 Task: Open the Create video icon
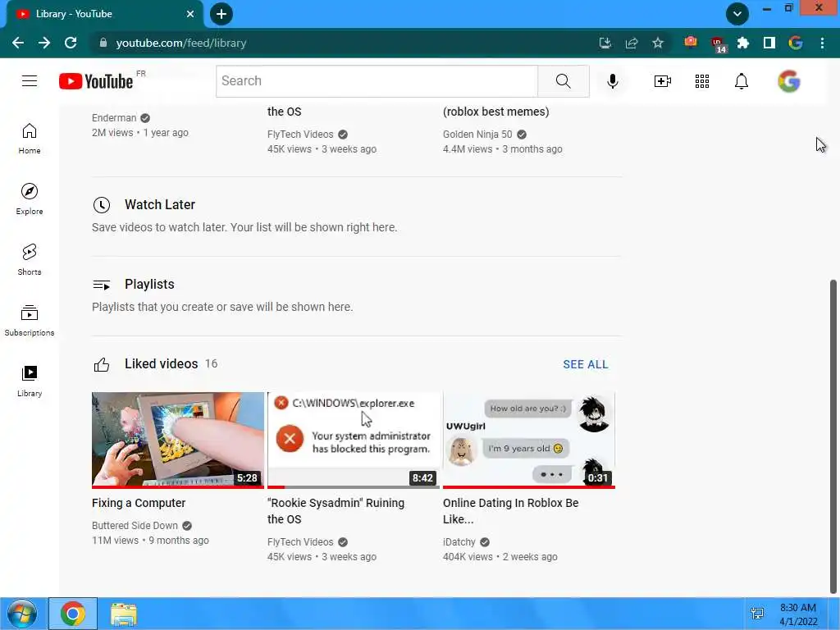click(662, 81)
